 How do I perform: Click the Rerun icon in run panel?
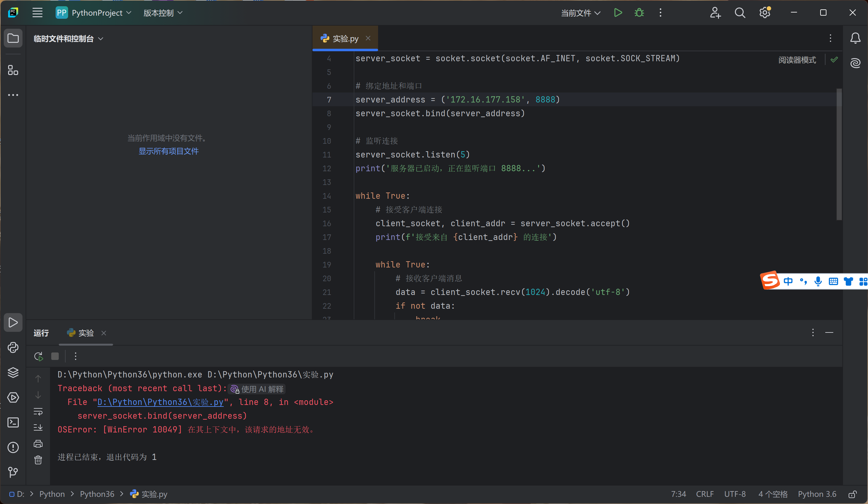pos(38,356)
